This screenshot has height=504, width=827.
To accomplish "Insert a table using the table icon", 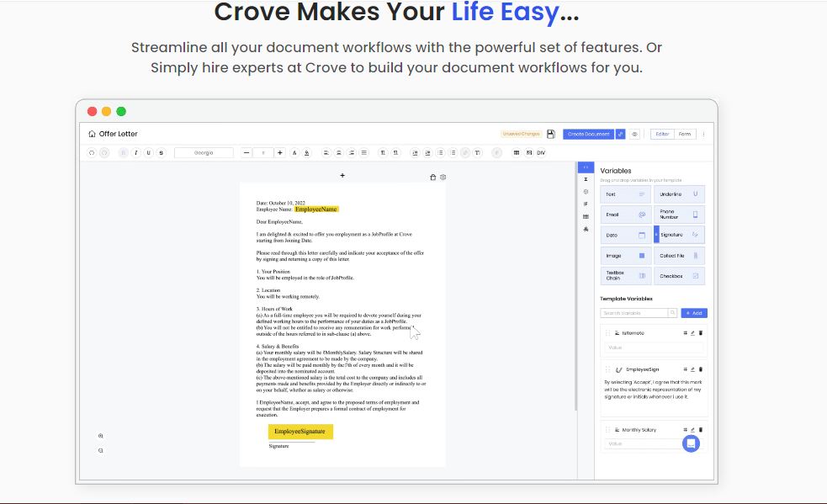I will tap(517, 152).
